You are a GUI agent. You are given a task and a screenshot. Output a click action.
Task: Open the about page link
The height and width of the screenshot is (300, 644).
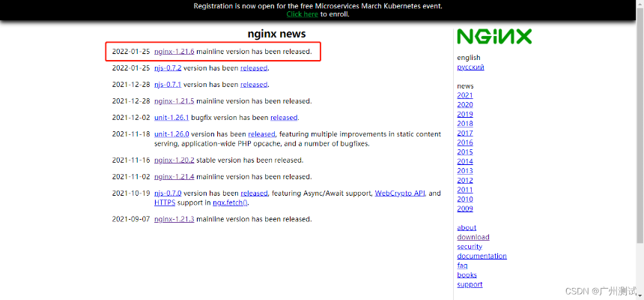coord(467,228)
